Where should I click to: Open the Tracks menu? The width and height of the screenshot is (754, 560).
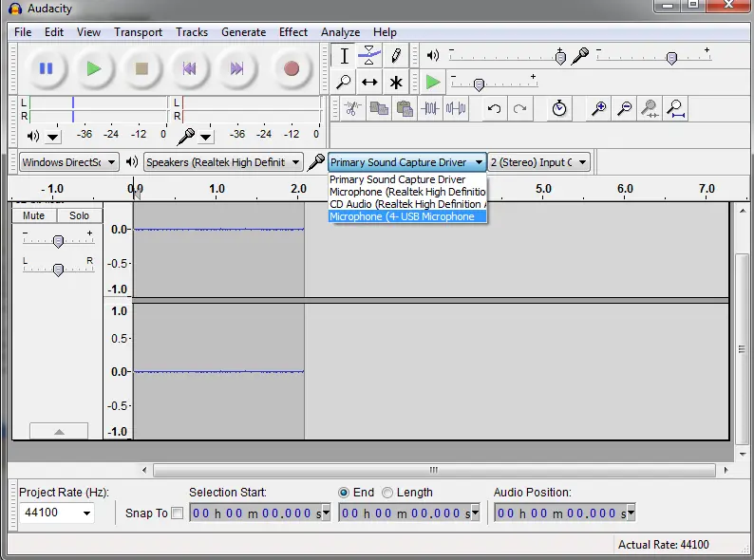(192, 32)
